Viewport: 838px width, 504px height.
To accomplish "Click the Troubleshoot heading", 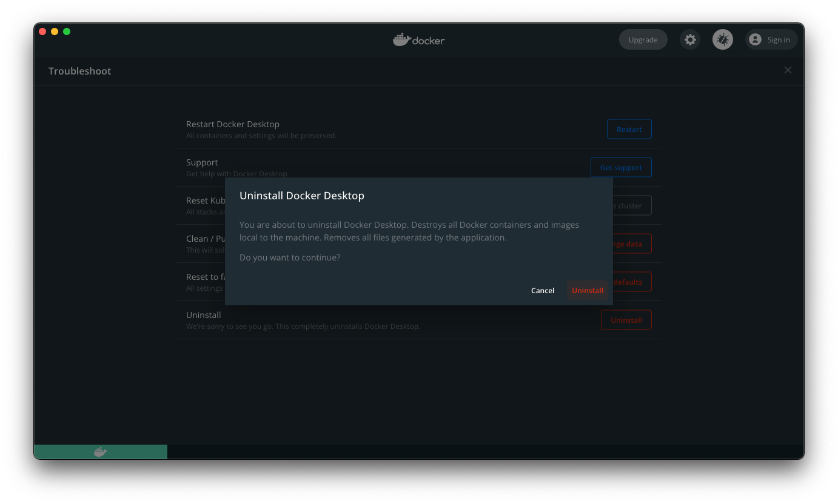I will (x=80, y=71).
